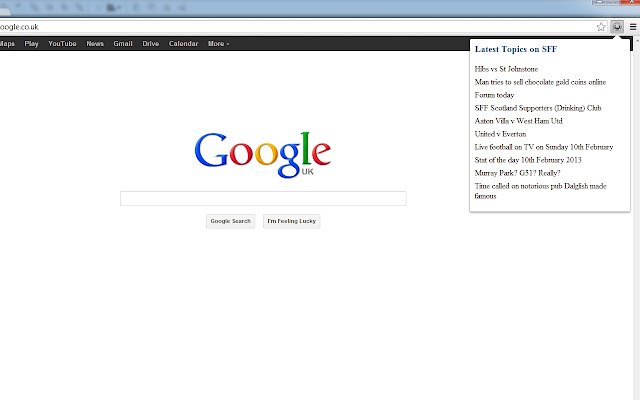Viewport: 640px width, 400px height.
Task: Click the I'm Feeling Lucky button
Action: click(291, 221)
